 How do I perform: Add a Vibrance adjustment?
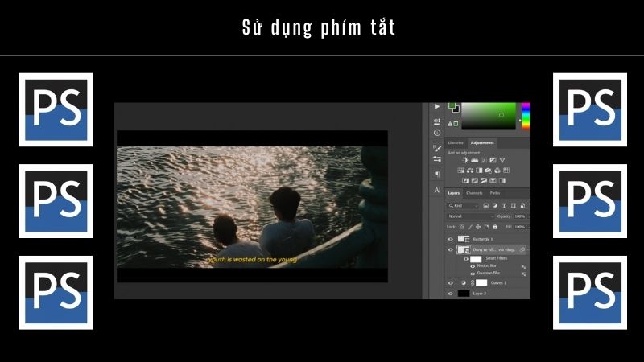click(502, 160)
